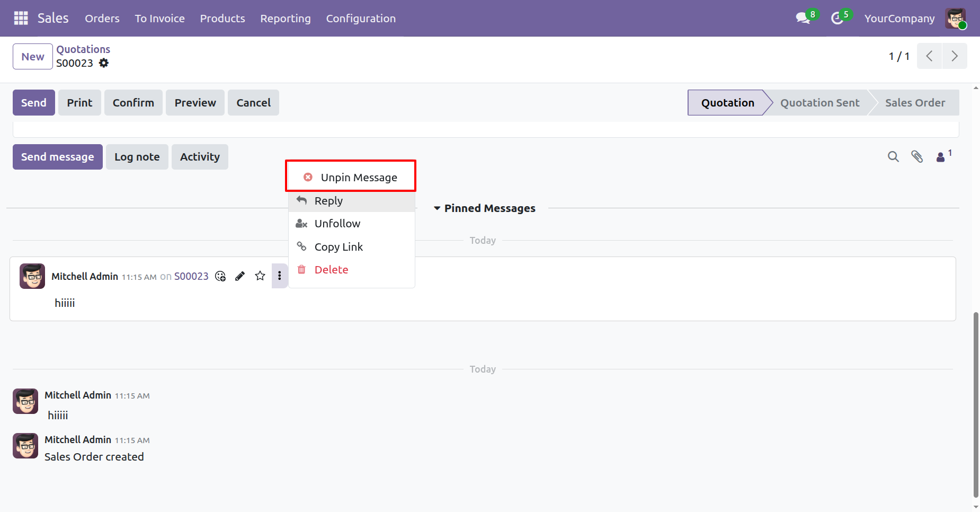Open the activities clock icon
The width and height of the screenshot is (980, 512).
(x=837, y=18)
